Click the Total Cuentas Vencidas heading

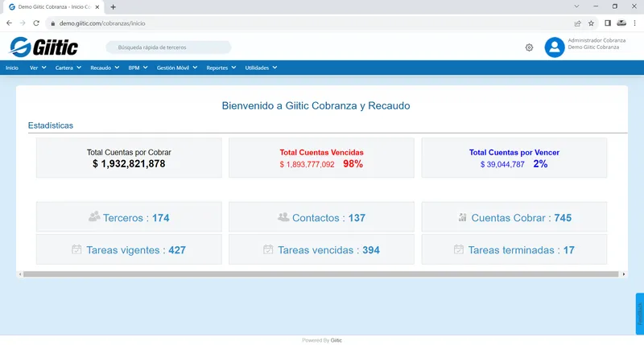[321, 152]
